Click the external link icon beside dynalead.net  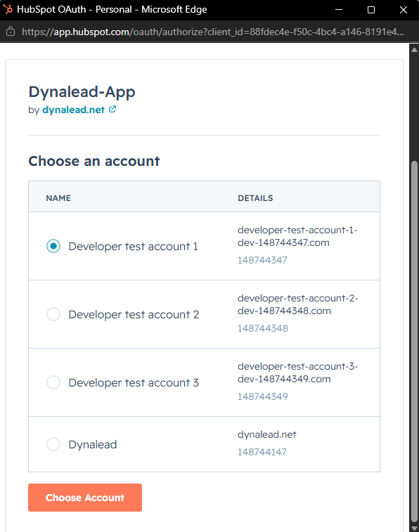point(112,109)
